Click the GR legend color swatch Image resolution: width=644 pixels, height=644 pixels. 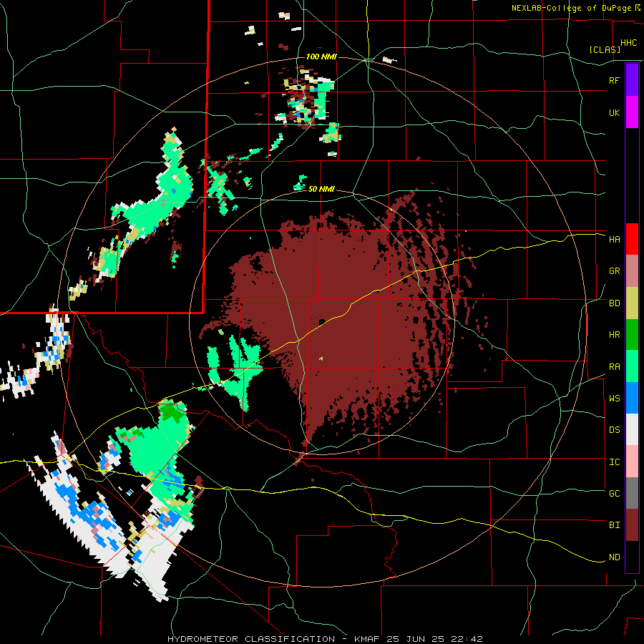click(x=632, y=271)
